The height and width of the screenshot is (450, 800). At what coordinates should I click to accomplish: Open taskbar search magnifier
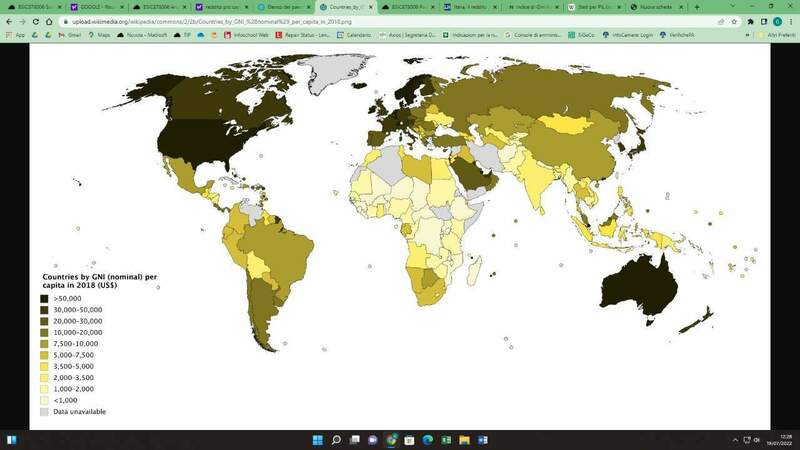[x=337, y=440]
